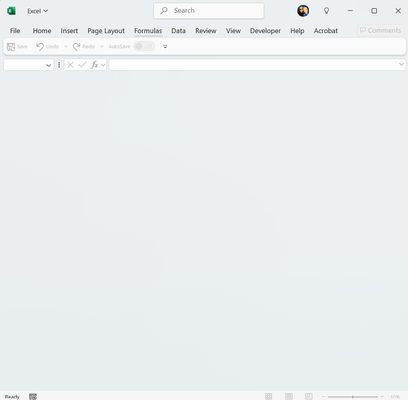Click the Excel app logo icon
The height and width of the screenshot is (400, 408).
(x=11, y=11)
